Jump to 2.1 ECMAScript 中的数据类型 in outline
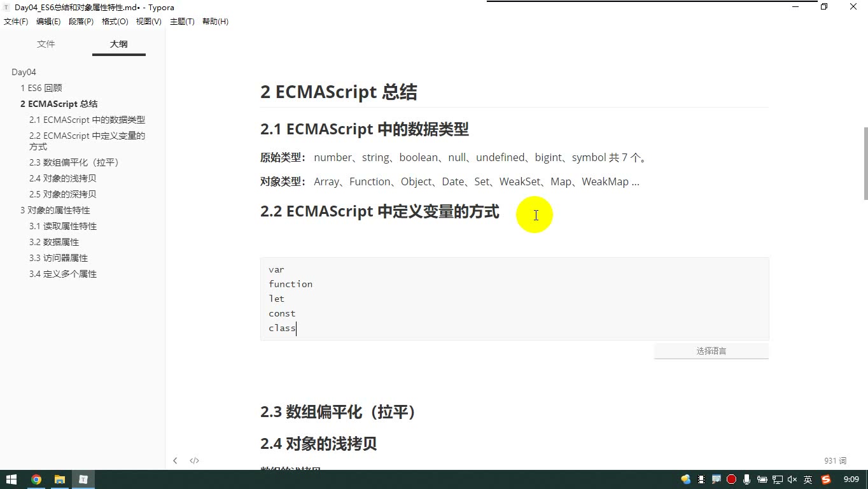The width and height of the screenshot is (868, 489). coord(87,120)
